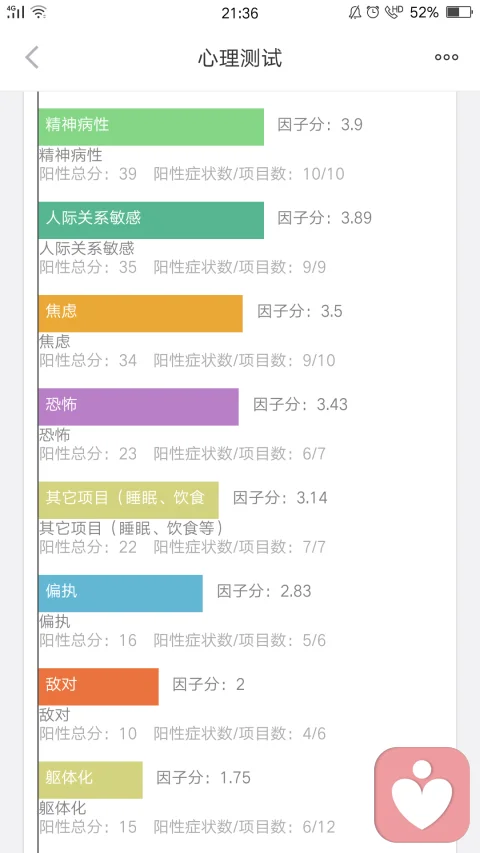480x853 pixels.
Task: Tap the HD call status icon
Action: click(393, 12)
